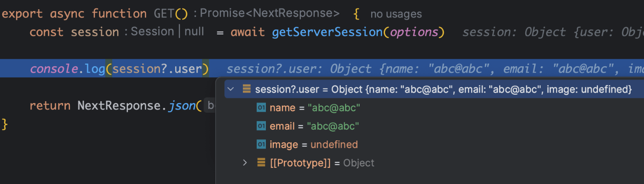Viewport: 644px width, 184px height.
Task: Collapse the session?.user object node
Action: tap(231, 89)
